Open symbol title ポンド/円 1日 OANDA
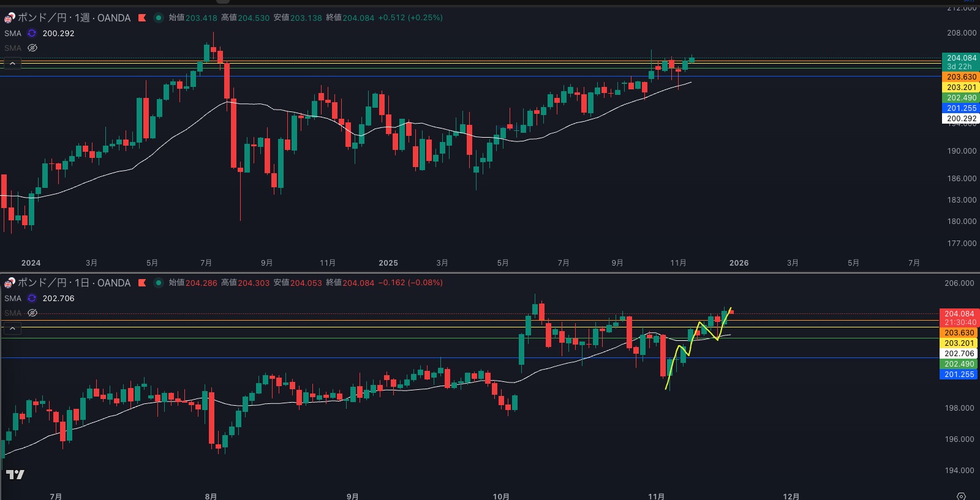The image size is (980, 500). tap(73, 283)
